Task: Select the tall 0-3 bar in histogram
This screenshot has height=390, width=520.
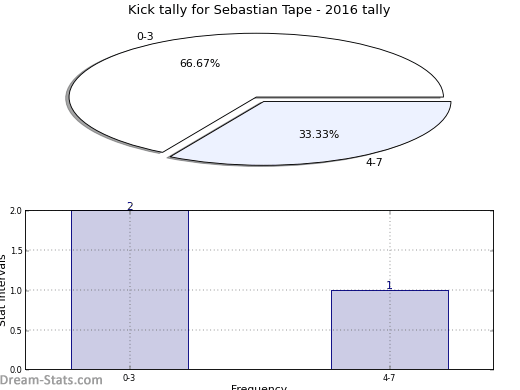Action: tap(130, 290)
